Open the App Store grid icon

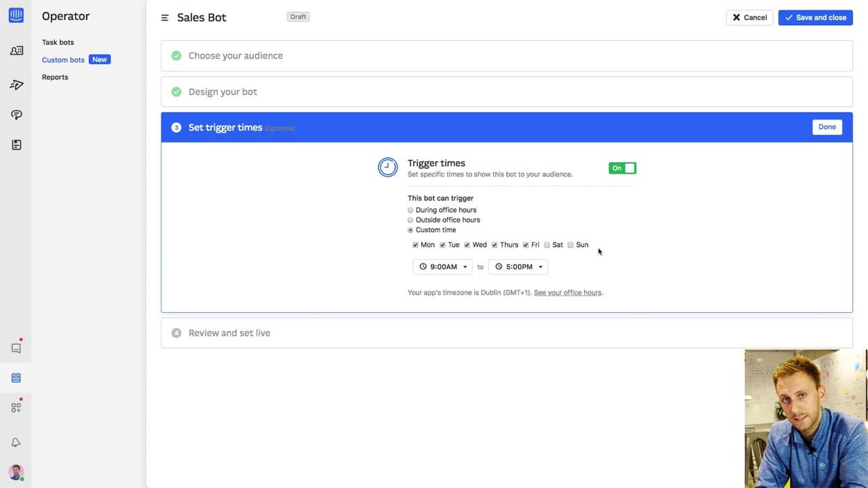pyautogui.click(x=16, y=408)
